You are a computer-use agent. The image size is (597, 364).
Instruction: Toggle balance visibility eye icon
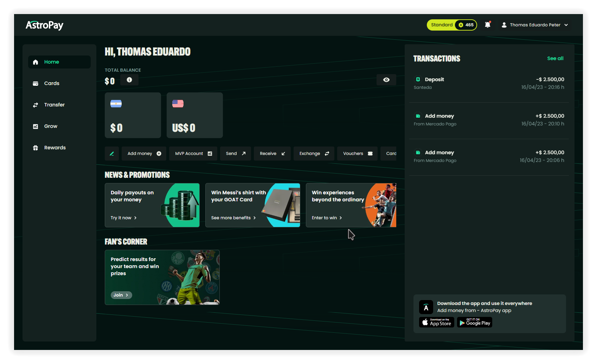[386, 80]
